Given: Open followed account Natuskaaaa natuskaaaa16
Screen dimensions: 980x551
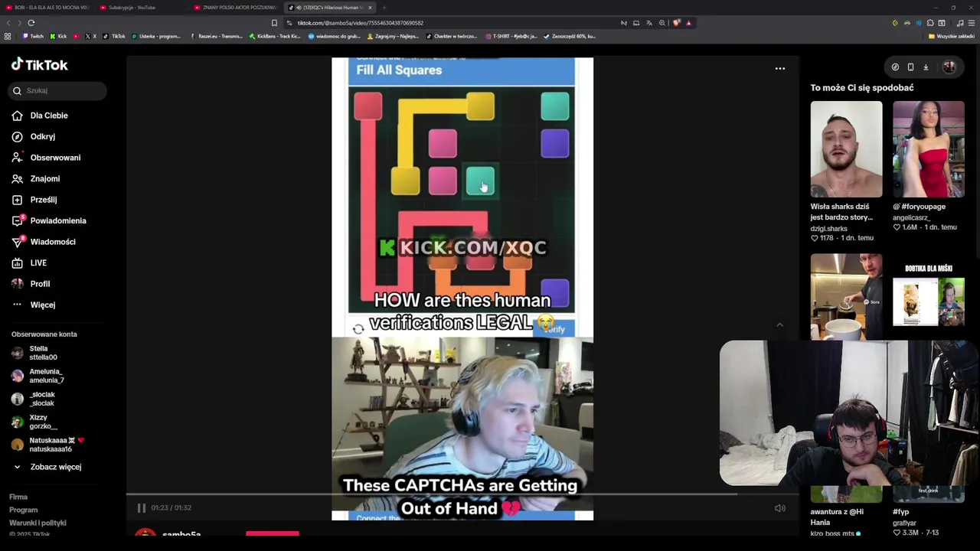Looking at the screenshot, I should (47, 445).
